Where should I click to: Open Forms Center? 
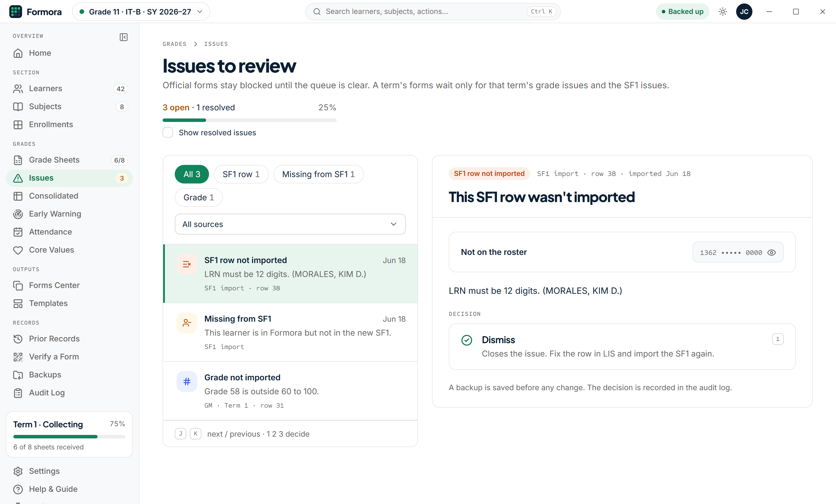click(x=69, y=285)
